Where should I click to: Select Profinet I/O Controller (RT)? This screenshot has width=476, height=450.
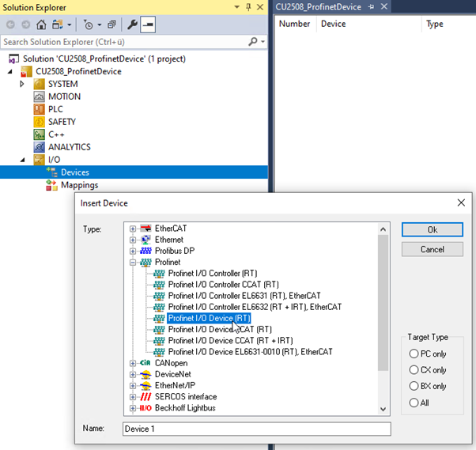[213, 274]
